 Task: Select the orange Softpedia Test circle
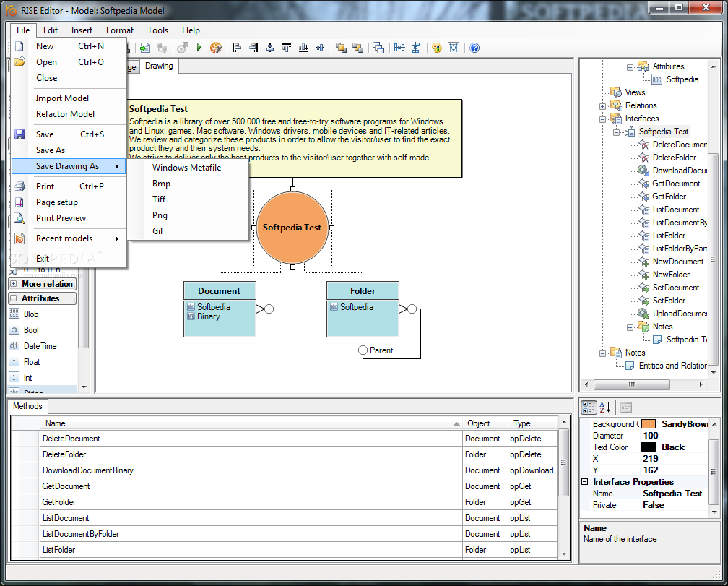292,228
